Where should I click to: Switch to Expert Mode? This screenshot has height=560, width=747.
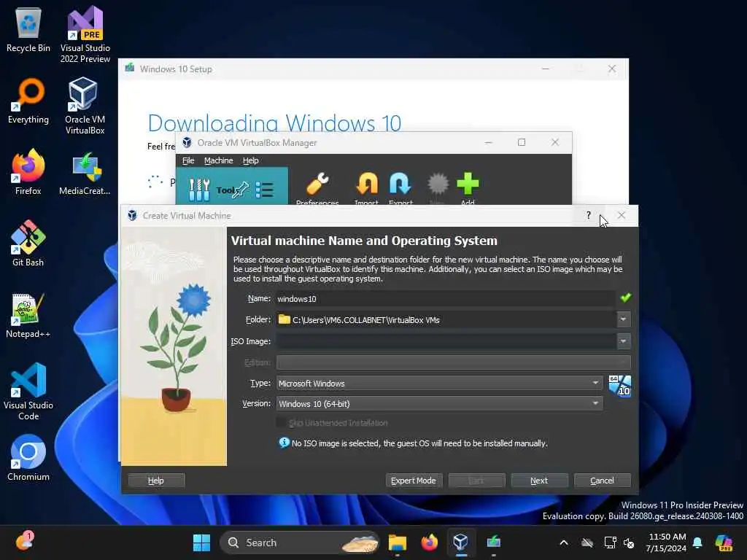coord(414,481)
